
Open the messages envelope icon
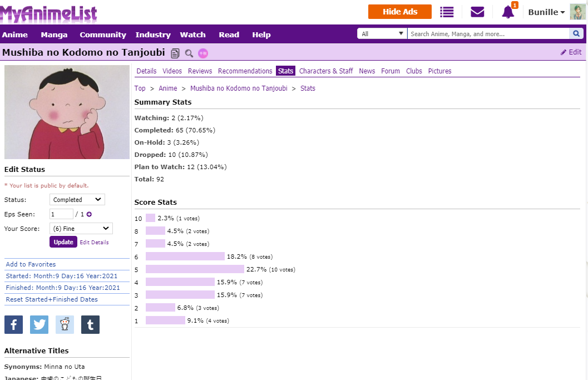(x=477, y=12)
